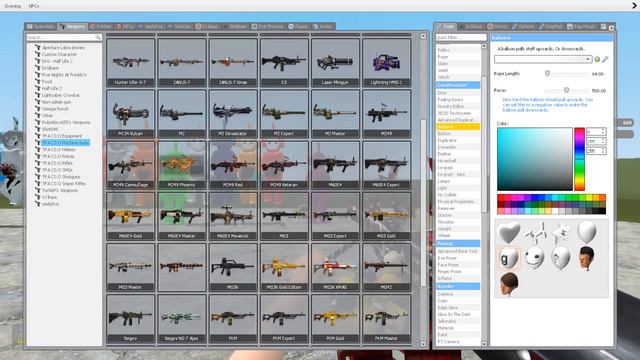640x360 pixels.
Task: Spawn the Laser Minigun weapon
Action: tap(335, 62)
